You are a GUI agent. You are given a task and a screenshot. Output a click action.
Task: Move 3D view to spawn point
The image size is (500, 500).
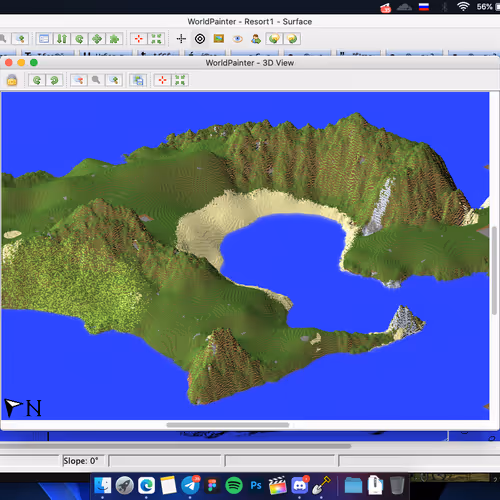(x=162, y=80)
